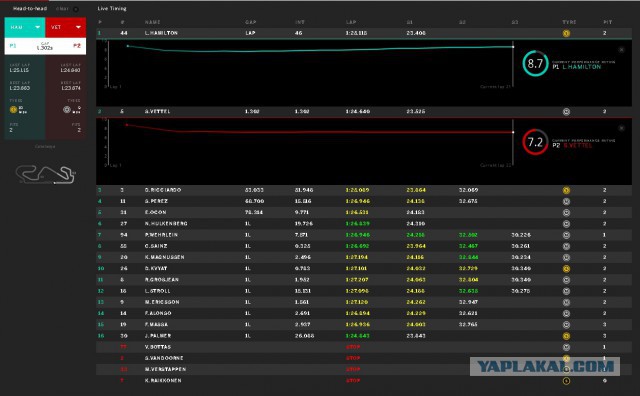
Task: Select the L.STROLL driver name
Action: click(158, 291)
